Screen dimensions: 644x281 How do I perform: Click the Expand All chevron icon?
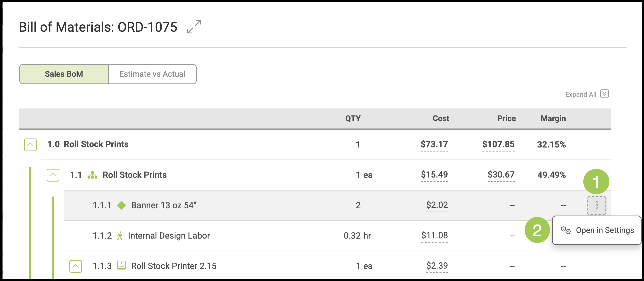pyautogui.click(x=604, y=94)
